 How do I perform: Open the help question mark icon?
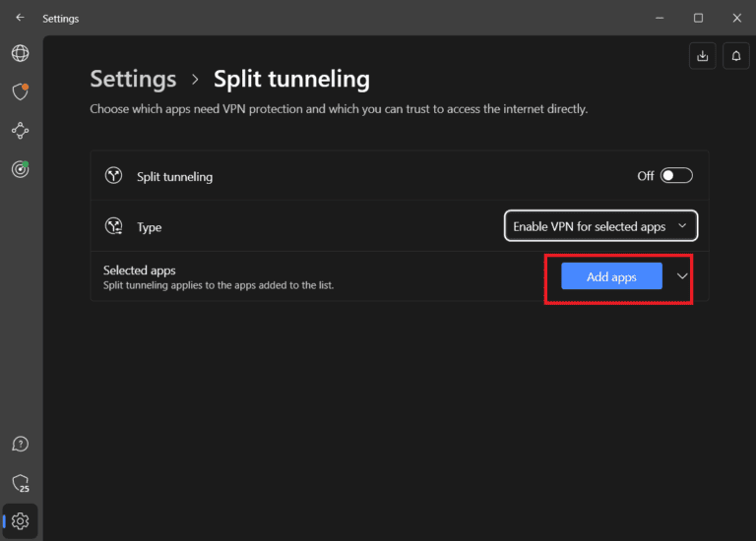[20, 446]
